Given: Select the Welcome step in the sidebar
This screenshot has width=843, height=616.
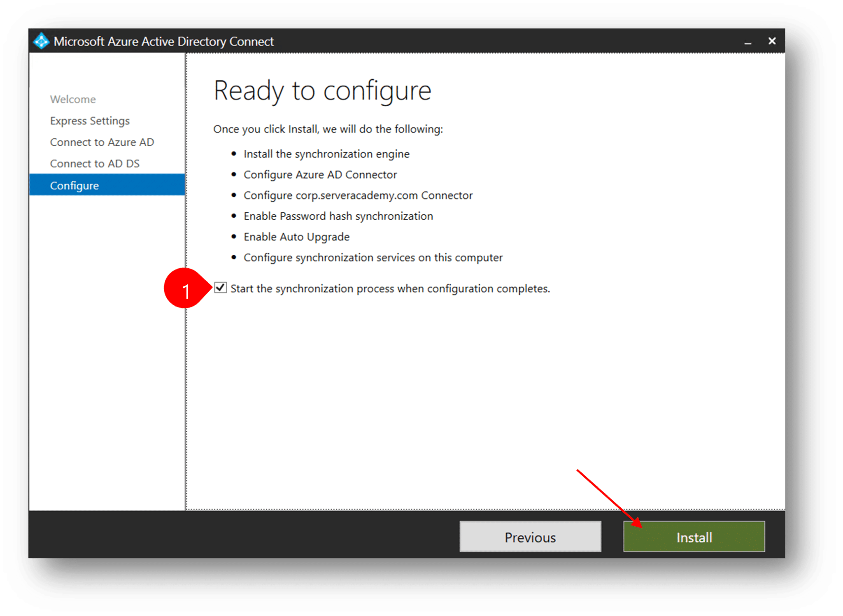Looking at the screenshot, I should coord(73,99).
